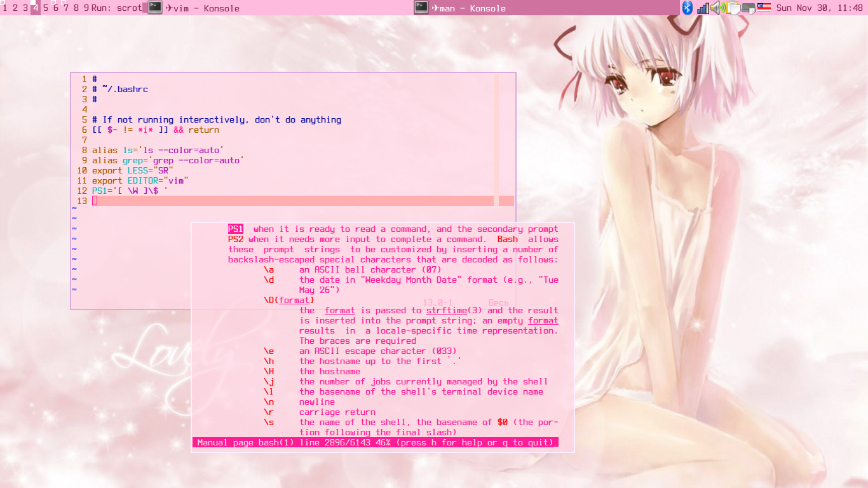Click the volume speaker tray icon
This screenshot has width=868, height=488.
pos(717,8)
